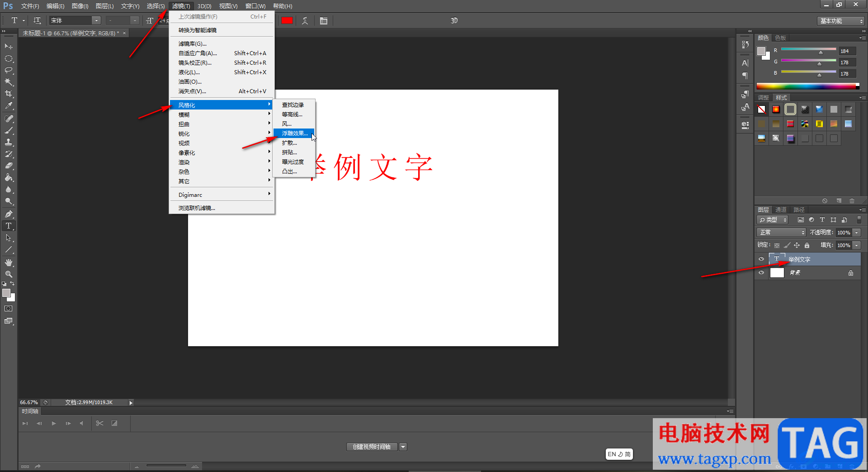Toggle lock image pixels

point(787,245)
